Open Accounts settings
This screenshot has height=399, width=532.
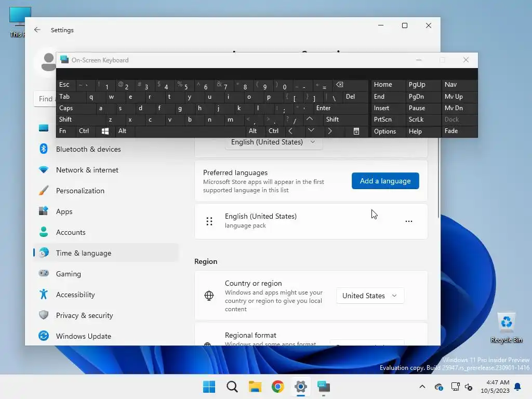106,232
